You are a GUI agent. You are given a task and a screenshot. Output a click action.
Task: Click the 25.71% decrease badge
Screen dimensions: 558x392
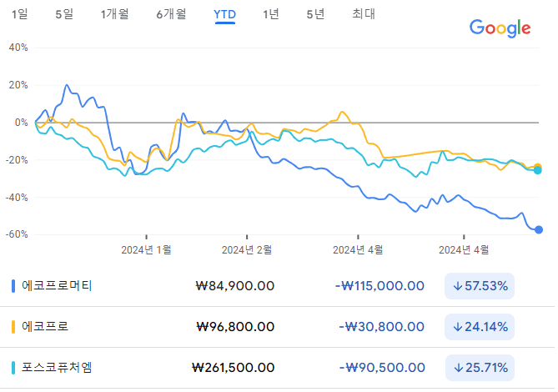[480, 368]
